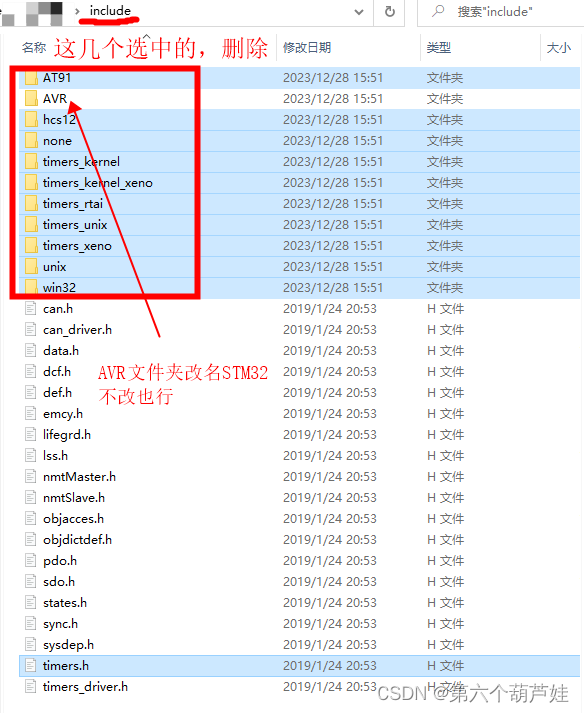This screenshot has height=713, width=584.
Task: Refresh the include folder view
Action: [390, 12]
